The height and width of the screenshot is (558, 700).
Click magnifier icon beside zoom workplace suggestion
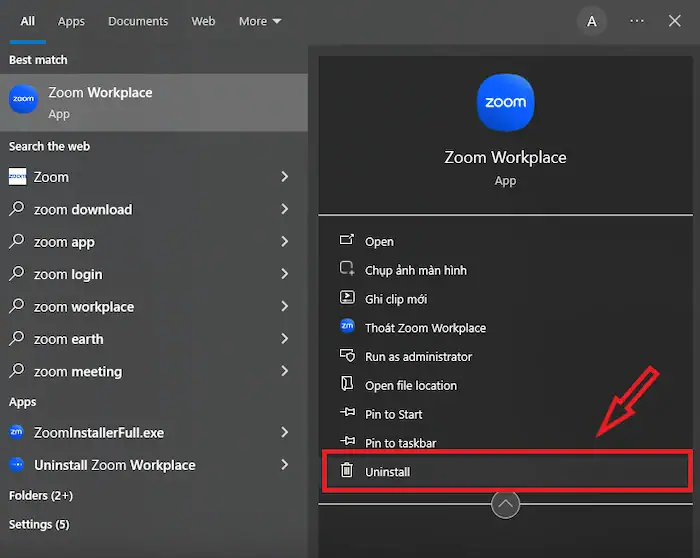17,306
